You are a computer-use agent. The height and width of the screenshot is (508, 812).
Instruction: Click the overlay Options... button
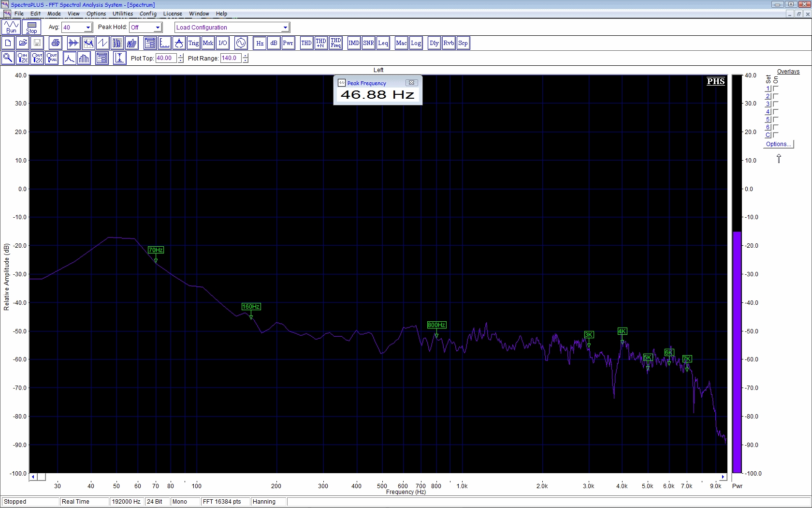[778, 144]
